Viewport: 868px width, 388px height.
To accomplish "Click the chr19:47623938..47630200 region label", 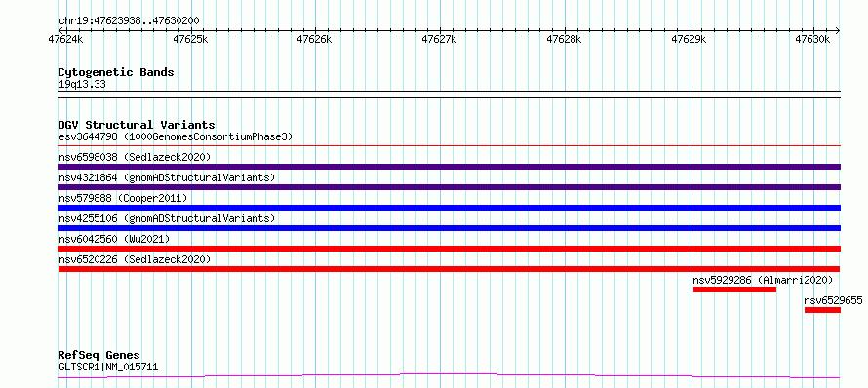I will coord(129,21).
